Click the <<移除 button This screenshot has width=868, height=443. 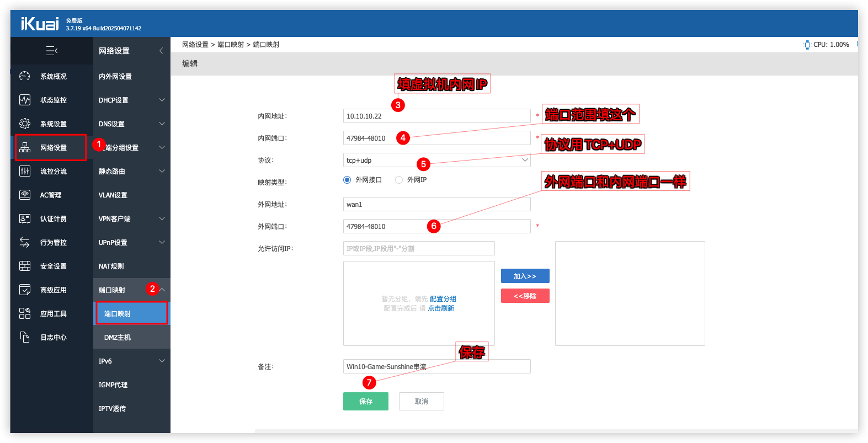[525, 296]
